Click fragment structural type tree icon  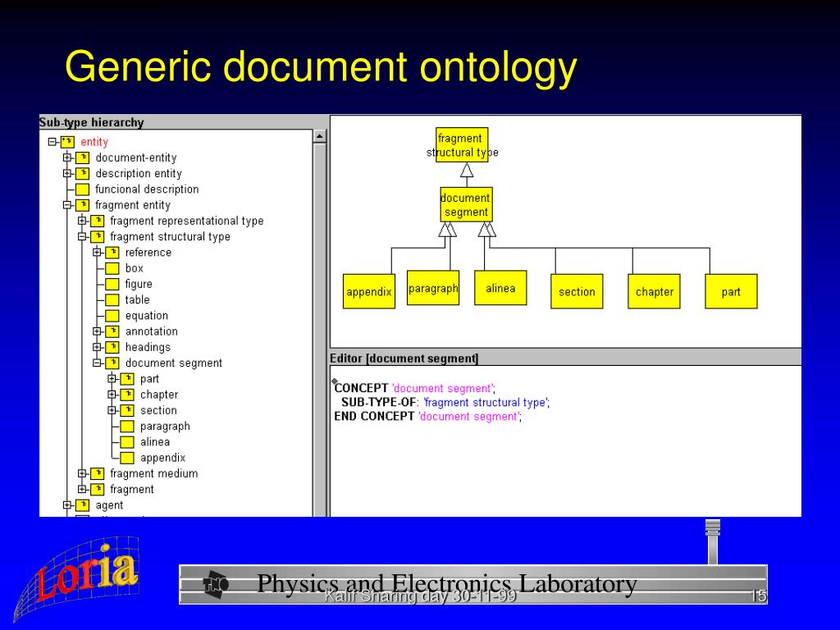pyautogui.click(x=98, y=237)
